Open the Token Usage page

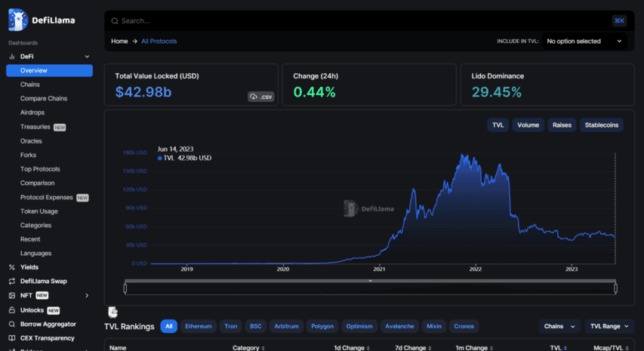39,211
